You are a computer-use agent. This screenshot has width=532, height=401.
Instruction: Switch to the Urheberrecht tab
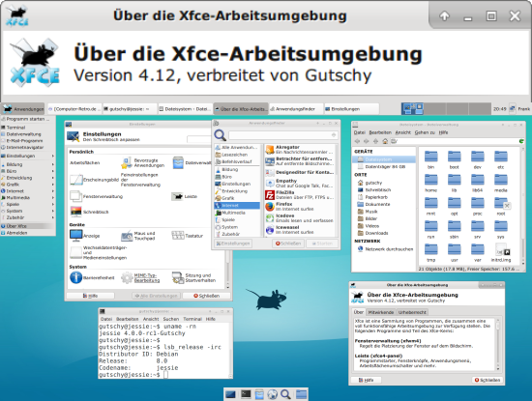tap(412, 312)
